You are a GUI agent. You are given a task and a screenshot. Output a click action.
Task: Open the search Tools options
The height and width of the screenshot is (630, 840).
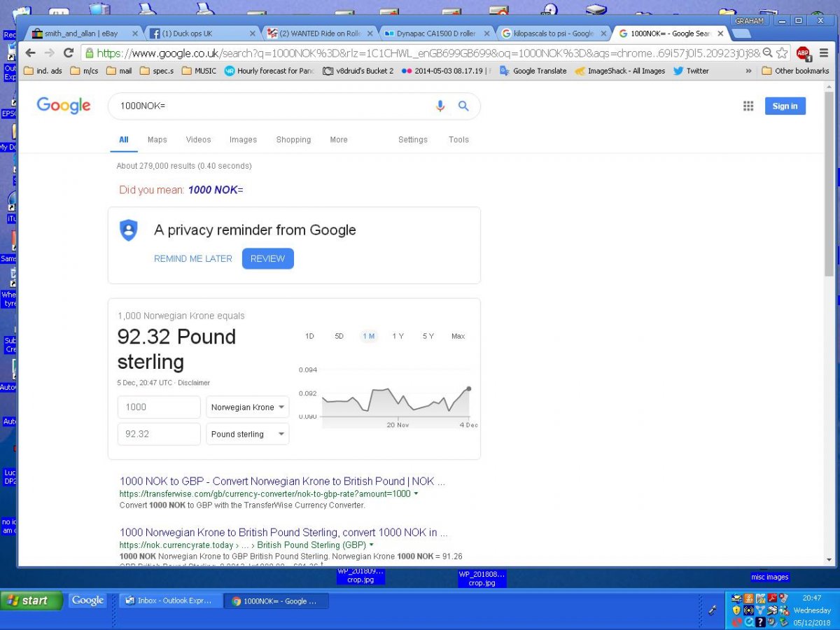pos(458,139)
